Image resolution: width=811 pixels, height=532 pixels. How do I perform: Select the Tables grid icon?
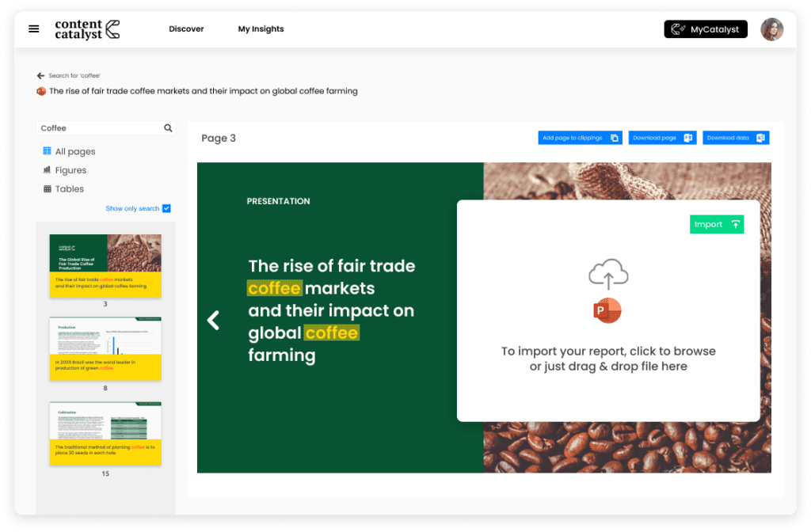pos(48,188)
